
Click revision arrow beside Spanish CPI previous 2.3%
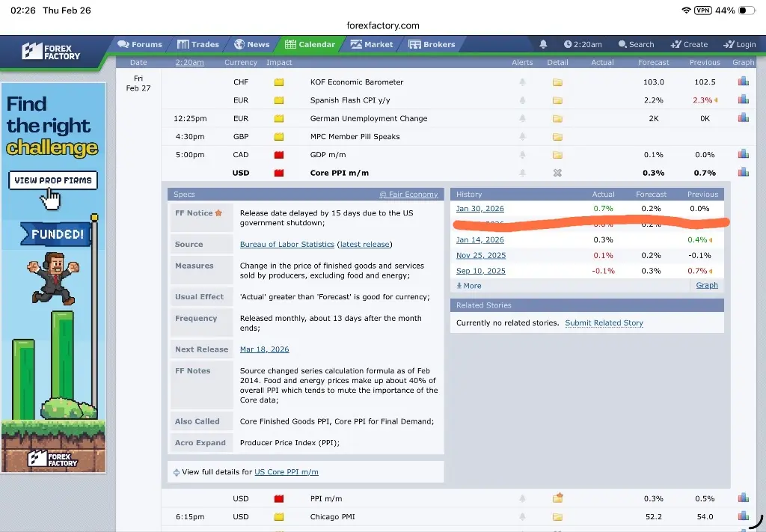pos(716,100)
